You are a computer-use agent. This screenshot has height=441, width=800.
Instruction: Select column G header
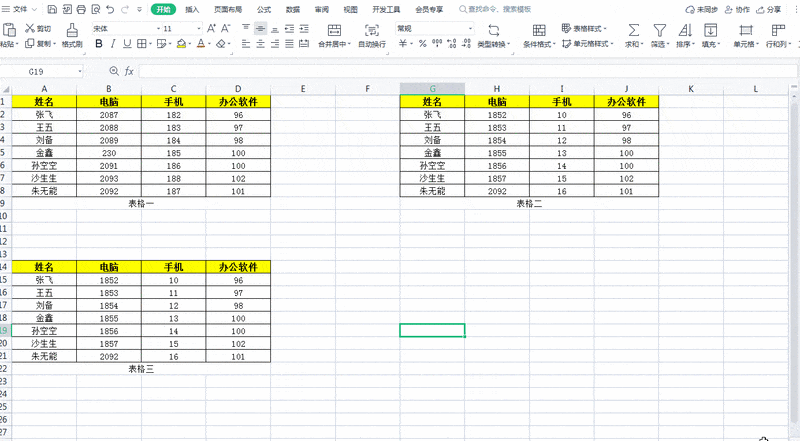(x=432, y=89)
